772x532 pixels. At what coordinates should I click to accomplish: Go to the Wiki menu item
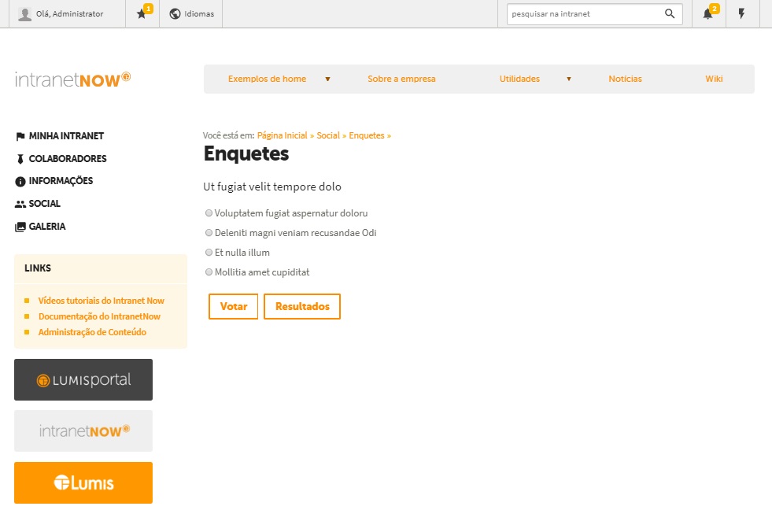[x=714, y=79]
